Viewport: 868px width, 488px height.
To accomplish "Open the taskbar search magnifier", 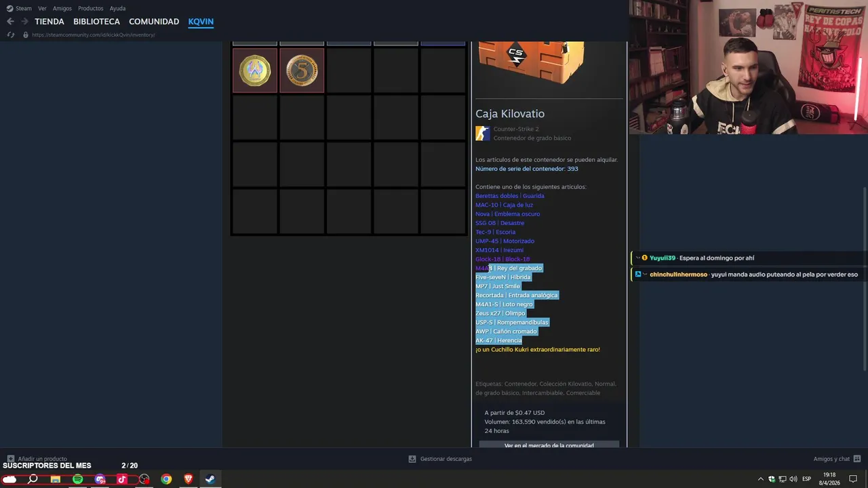I will click(x=33, y=479).
